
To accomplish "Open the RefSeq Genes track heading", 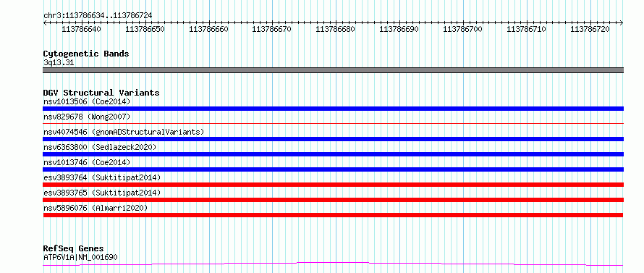I will (x=73, y=248).
